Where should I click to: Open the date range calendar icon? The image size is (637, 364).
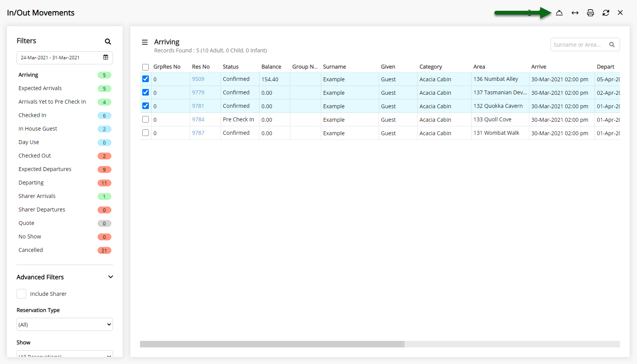coord(106,57)
